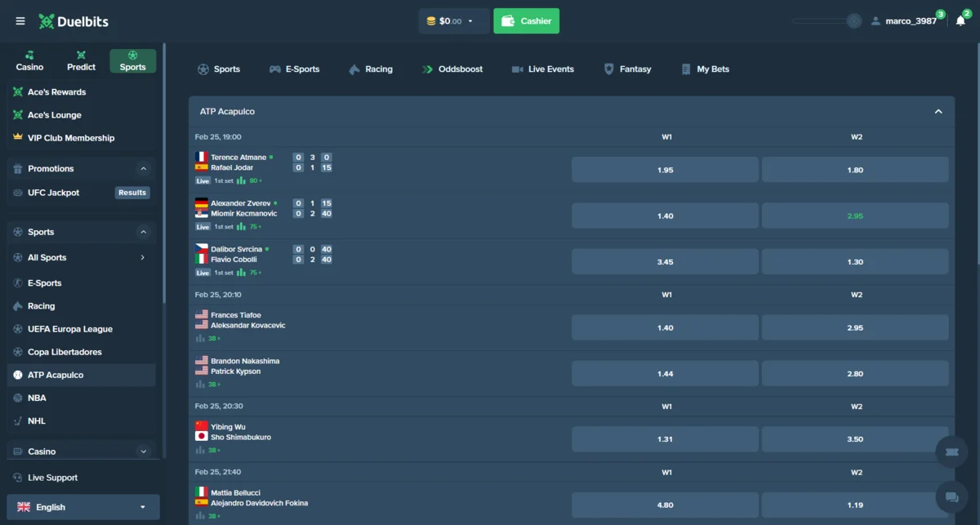Viewport: 980px width, 525px height.
Task: Open Live Support in sidebar
Action: pos(52,478)
